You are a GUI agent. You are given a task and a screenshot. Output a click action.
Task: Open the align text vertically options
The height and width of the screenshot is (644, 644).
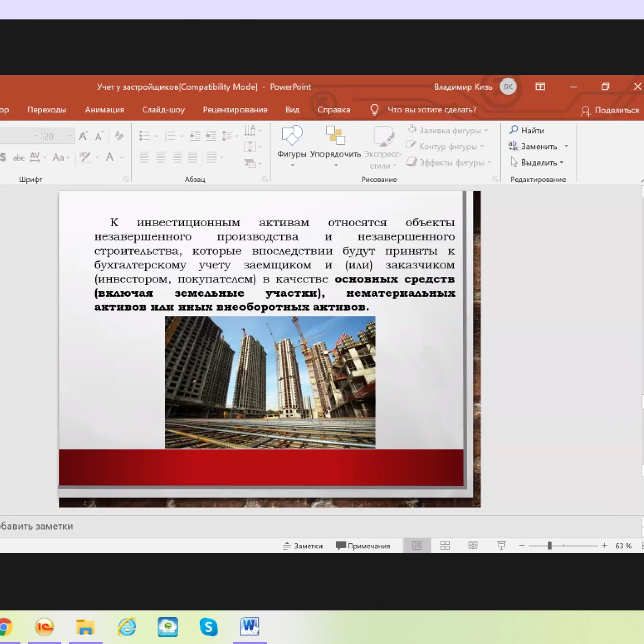tap(252, 147)
